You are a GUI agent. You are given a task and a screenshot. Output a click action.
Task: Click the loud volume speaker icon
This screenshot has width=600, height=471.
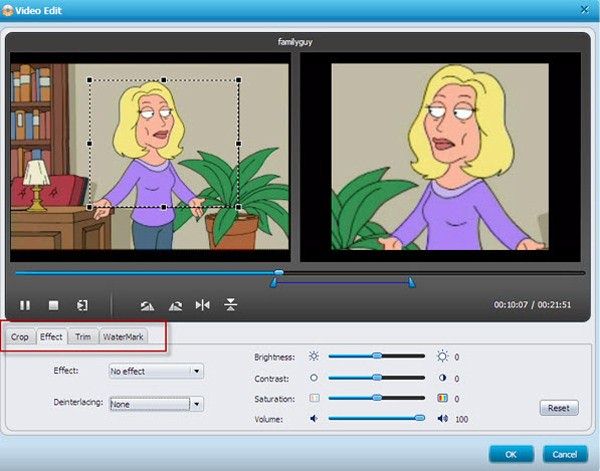pos(443,419)
